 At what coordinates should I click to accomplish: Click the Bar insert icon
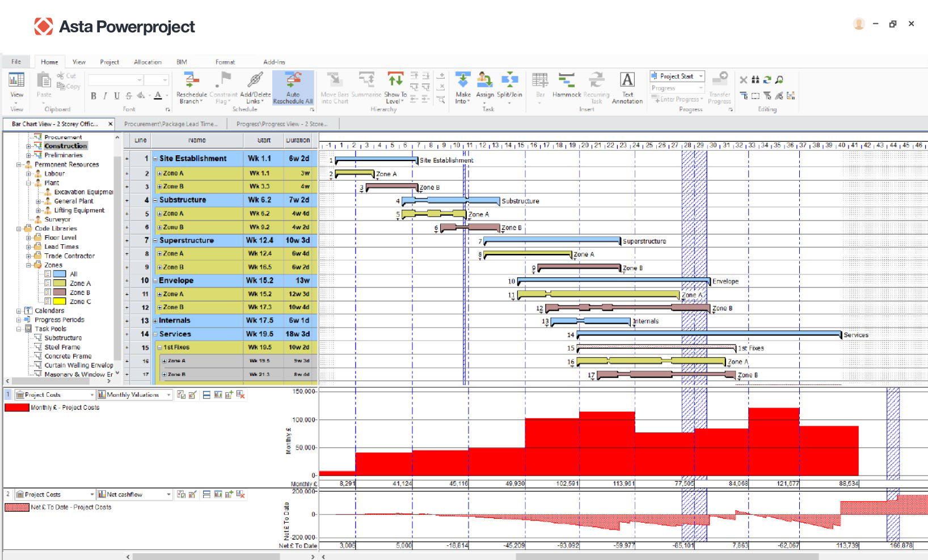click(540, 80)
